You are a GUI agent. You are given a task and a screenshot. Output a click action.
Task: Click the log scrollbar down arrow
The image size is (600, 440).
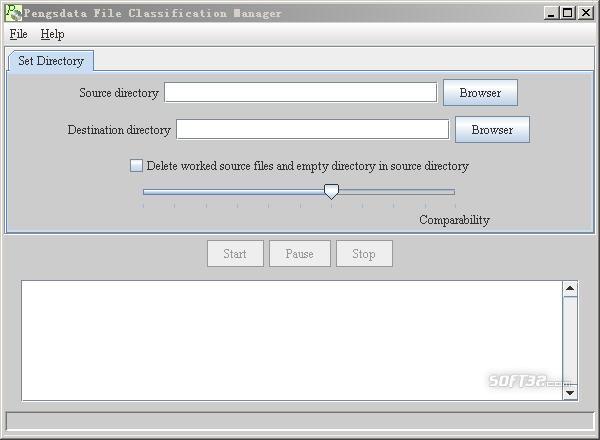(570, 393)
